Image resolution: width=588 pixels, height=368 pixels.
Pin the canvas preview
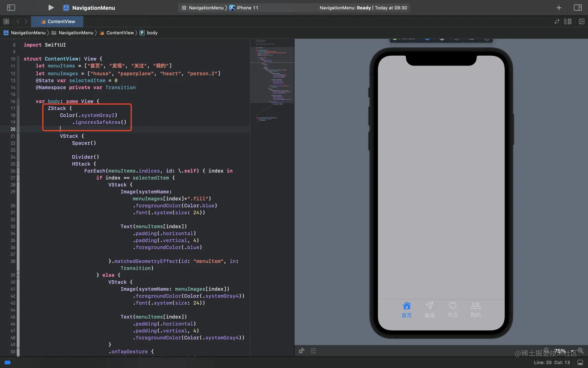tap(301, 351)
